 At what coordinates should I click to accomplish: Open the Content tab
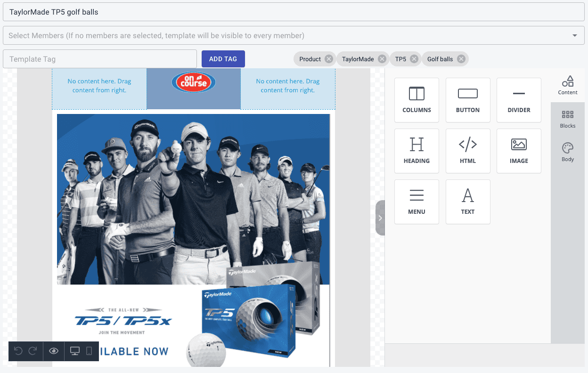click(568, 85)
